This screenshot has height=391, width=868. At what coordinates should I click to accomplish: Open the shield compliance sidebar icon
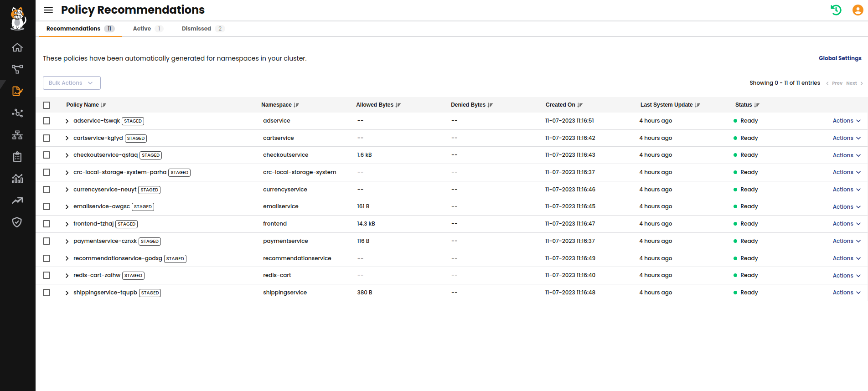click(17, 222)
